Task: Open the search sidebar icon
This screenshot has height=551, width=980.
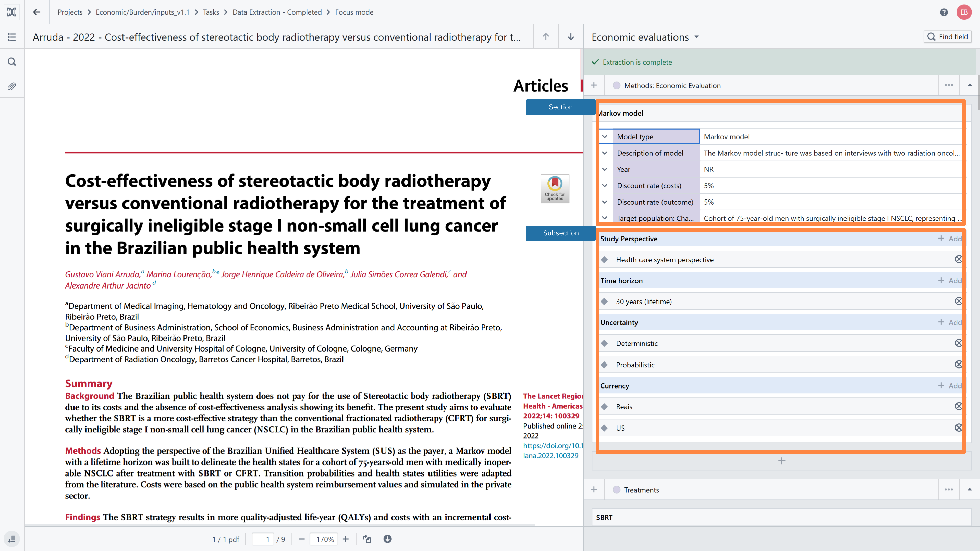Action: pyautogui.click(x=12, y=61)
